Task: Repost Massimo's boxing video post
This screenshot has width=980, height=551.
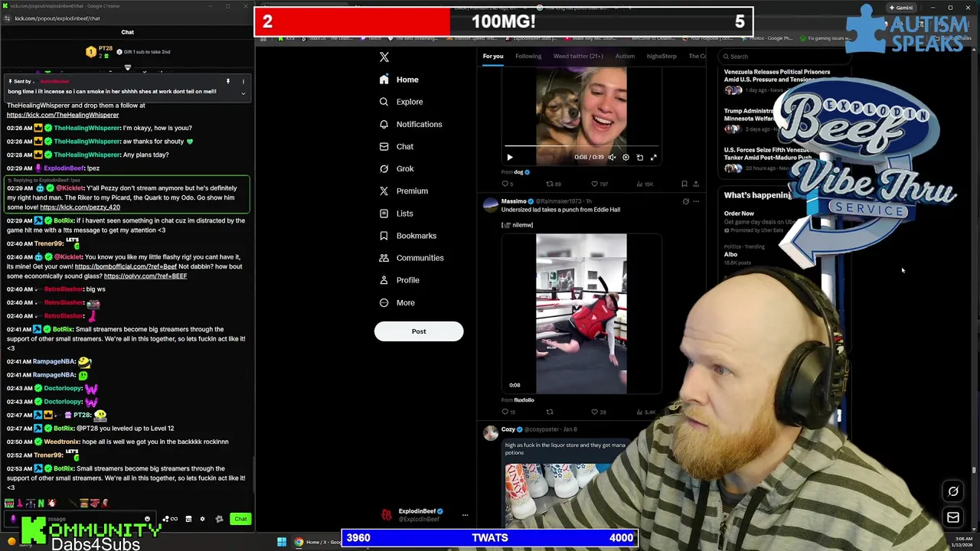Action: [x=550, y=412]
